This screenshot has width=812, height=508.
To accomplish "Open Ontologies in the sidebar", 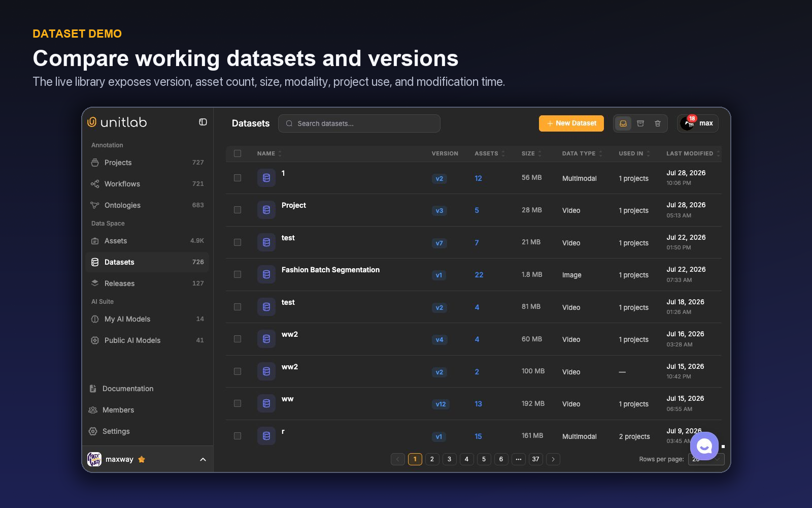I will pos(147,205).
